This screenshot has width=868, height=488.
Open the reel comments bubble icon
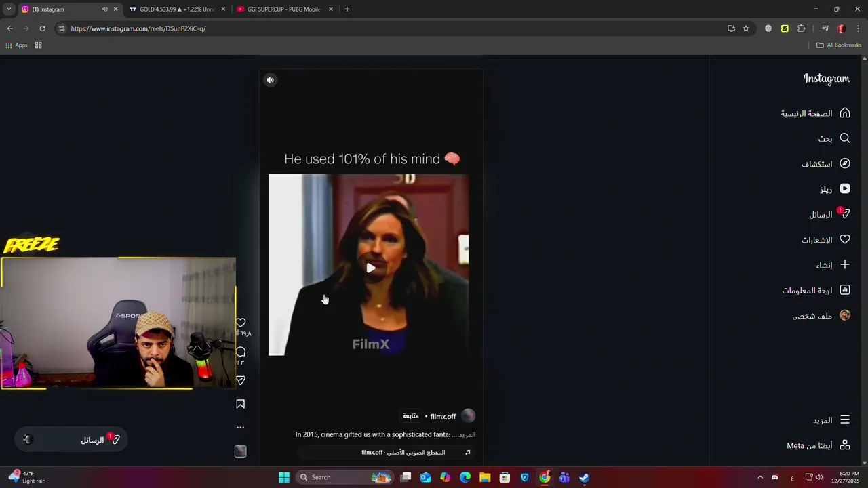click(241, 352)
